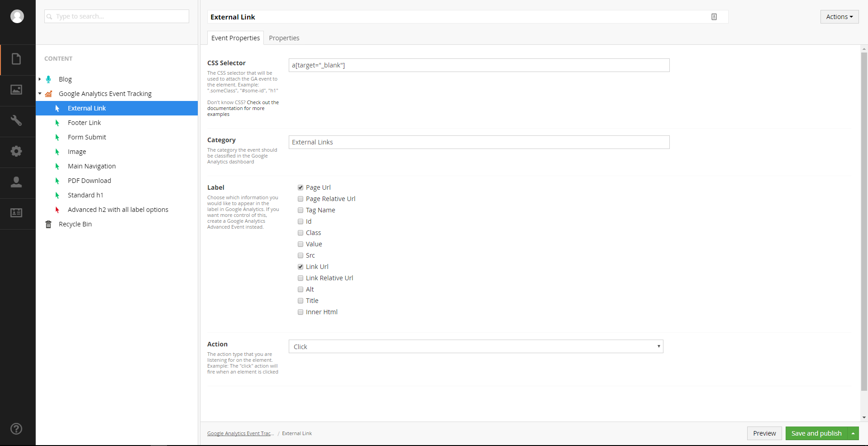The image size is (868, 446).
Task: Click the Standard h1 cursor icon
Action: 57,195
